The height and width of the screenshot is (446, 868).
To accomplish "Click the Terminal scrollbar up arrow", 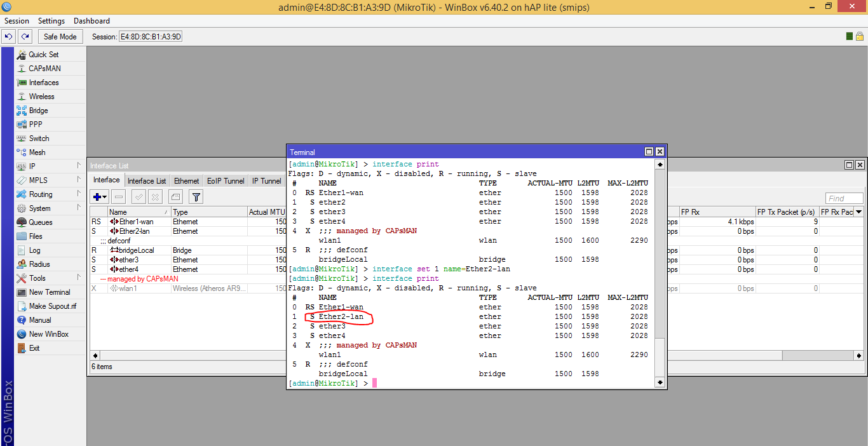I will [660, 165].
